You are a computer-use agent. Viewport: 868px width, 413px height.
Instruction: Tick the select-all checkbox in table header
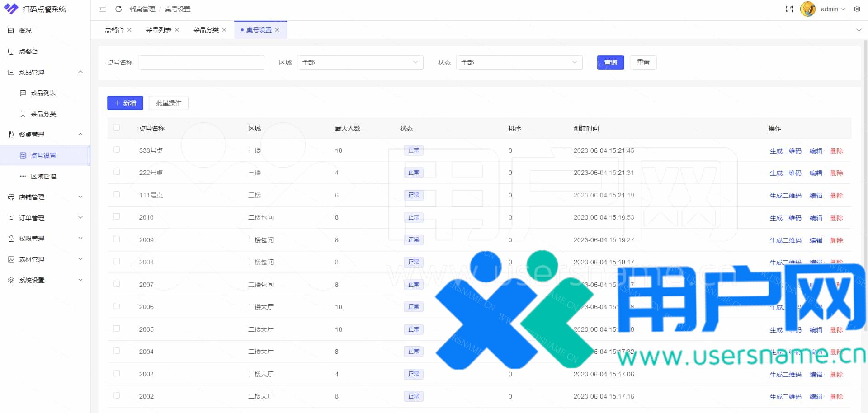click(x=117, y=128)
